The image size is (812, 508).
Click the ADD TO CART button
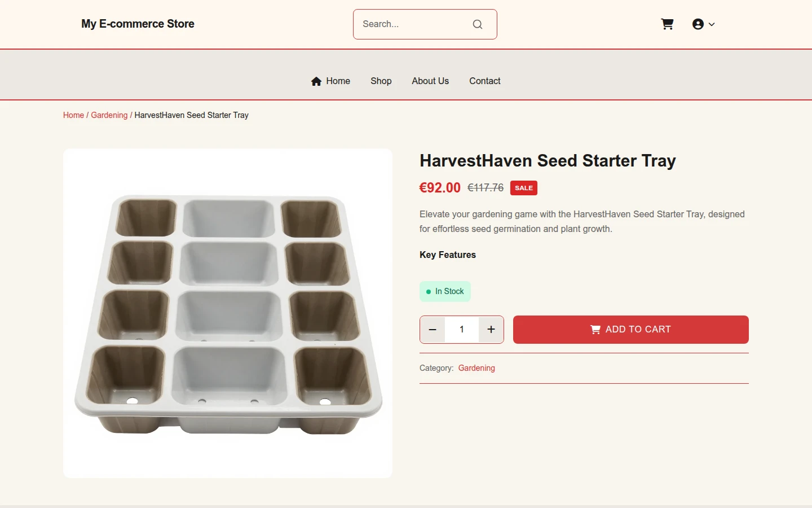click(x=631, y=330)
